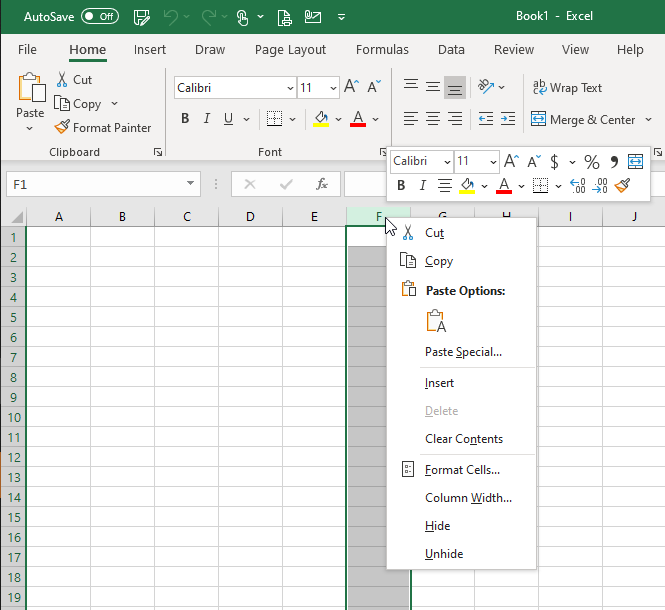
Task: Choose Hide from the context menu
Action: coord(437,526)
